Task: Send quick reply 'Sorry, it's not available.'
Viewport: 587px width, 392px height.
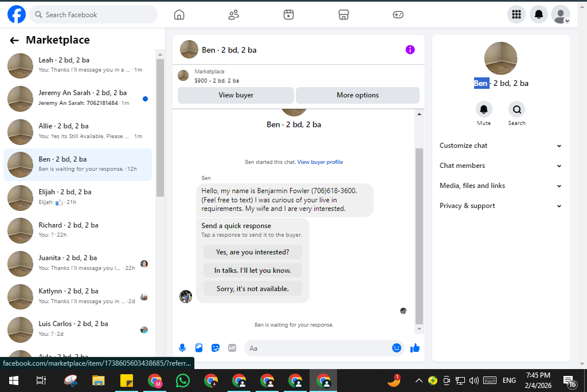Action: [x=253, y=289]
